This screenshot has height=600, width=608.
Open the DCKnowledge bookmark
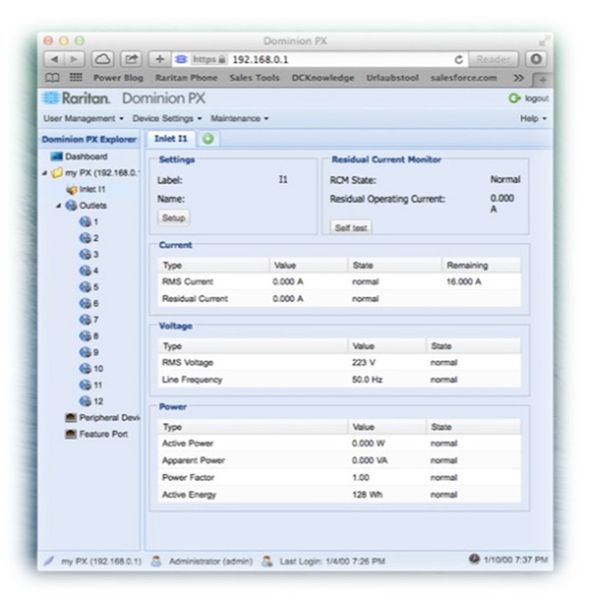click(x=323, y=78)
